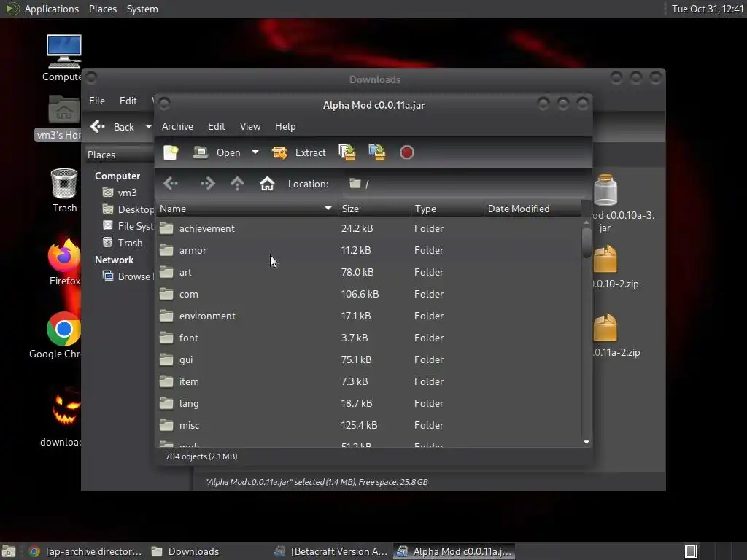
Task: Select the lang folder row
Action: 368,404
